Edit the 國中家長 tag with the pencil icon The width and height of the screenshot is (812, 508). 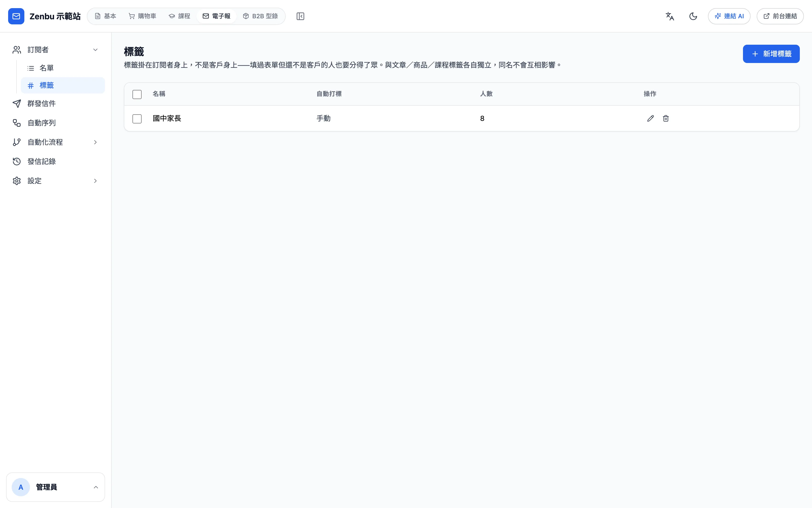click(650, 118)
